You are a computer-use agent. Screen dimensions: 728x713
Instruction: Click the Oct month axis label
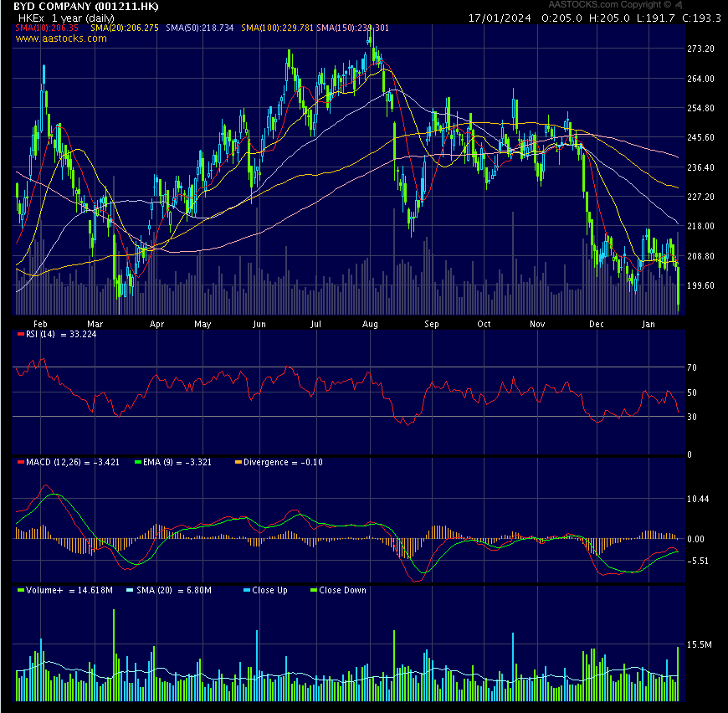(484, 324)
